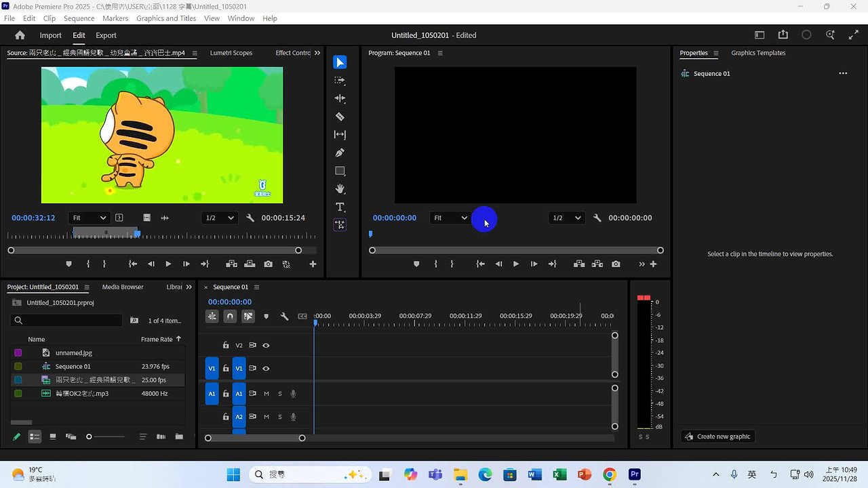Screen dimensions: 868x488
Task: Switch to Media Browser tab
Action: (x=123, y=287)
